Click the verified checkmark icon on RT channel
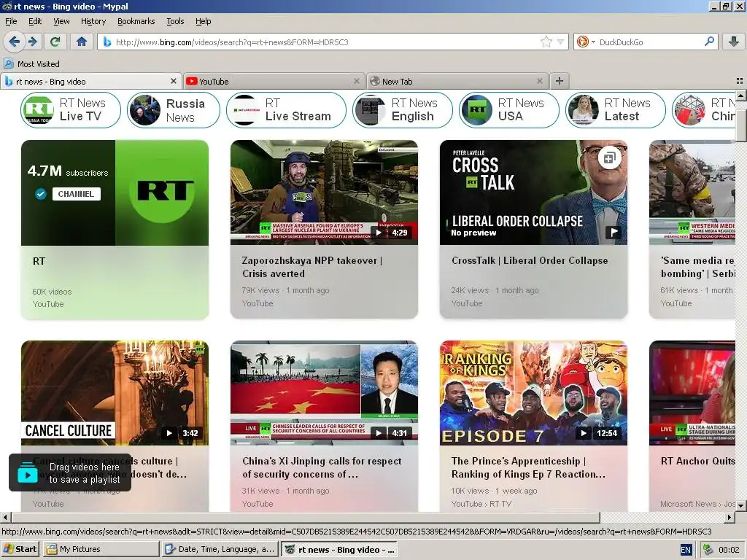Screen dimensions: 747x560 tap(41, 194)
